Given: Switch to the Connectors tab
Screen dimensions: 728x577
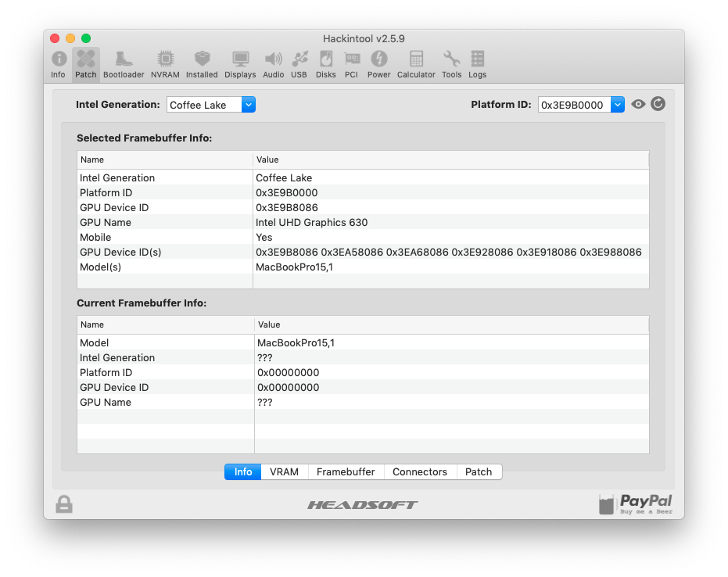Looking at the screenshot, I should pyautogui.click(x=420, y=471).
